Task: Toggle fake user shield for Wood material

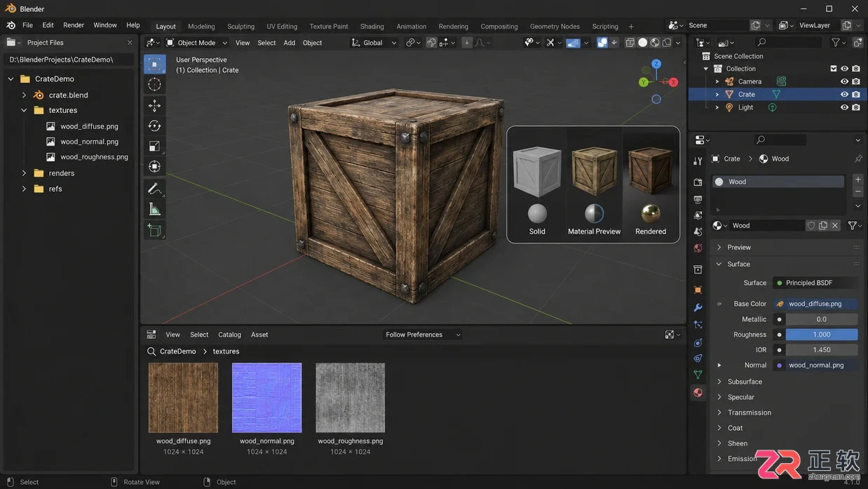Action: click(x=811, y=226)
